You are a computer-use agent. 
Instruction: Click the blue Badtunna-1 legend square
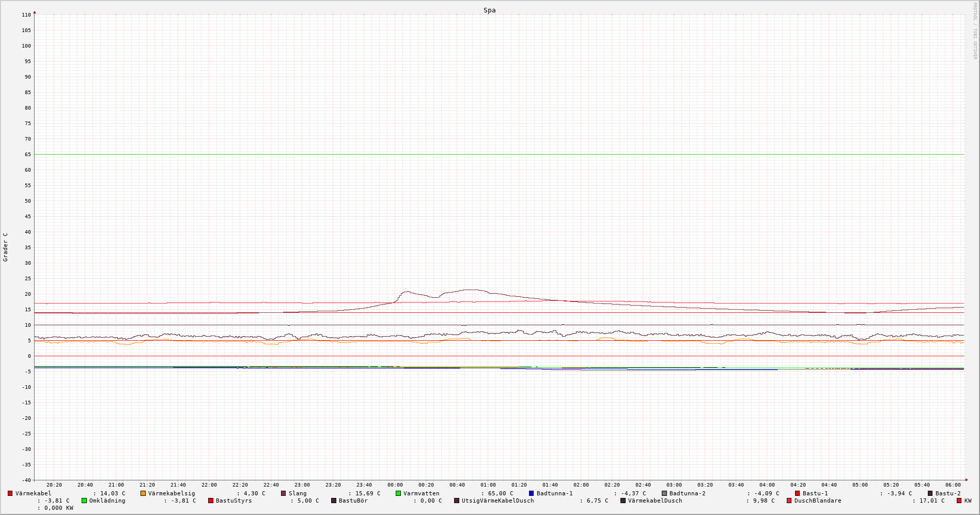(531, 493)
